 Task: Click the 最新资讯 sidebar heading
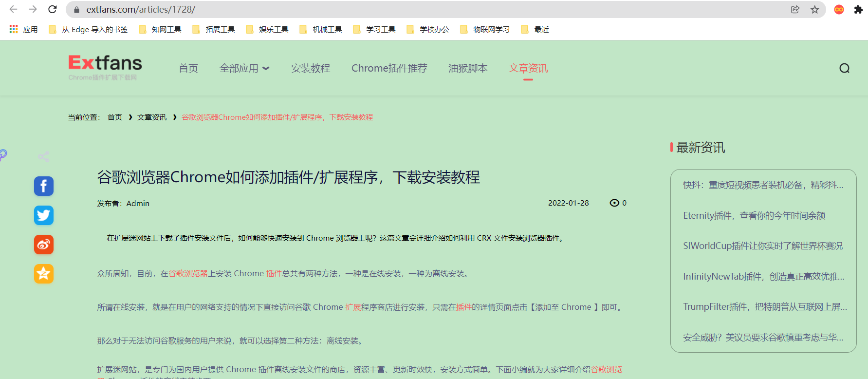point(701,147)
